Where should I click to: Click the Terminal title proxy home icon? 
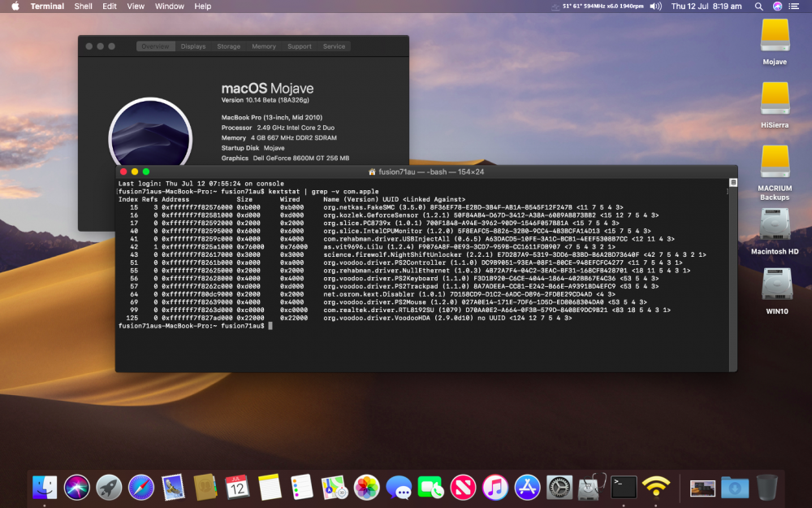pyautogui.click(x=372, y=172)
